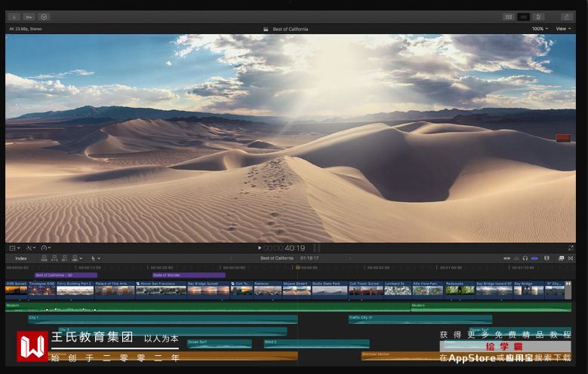Image resolution: width=588 pixels, height=374 pixels.
Task: Open the Effects browser icon
Action: pyautogui.click(x=562, y=258)
